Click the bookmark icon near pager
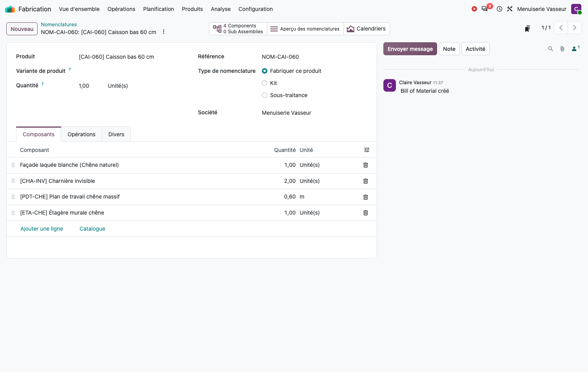This screenshot has width=588, height=372. point(528,28)
